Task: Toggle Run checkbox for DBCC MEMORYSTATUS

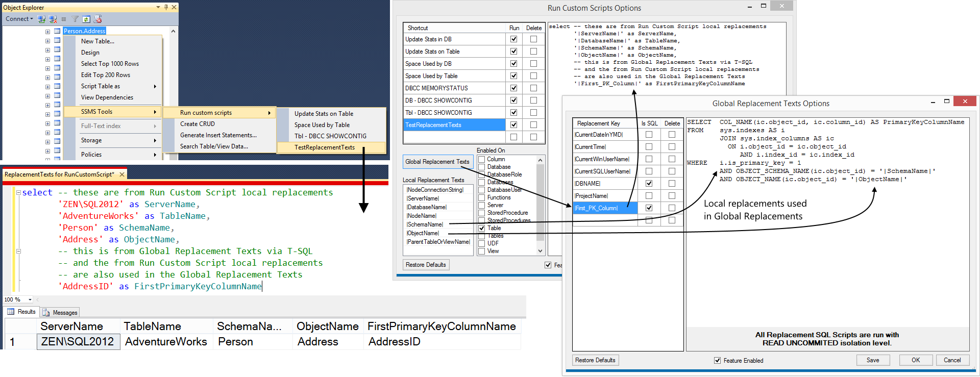Action: coord(513,88)
